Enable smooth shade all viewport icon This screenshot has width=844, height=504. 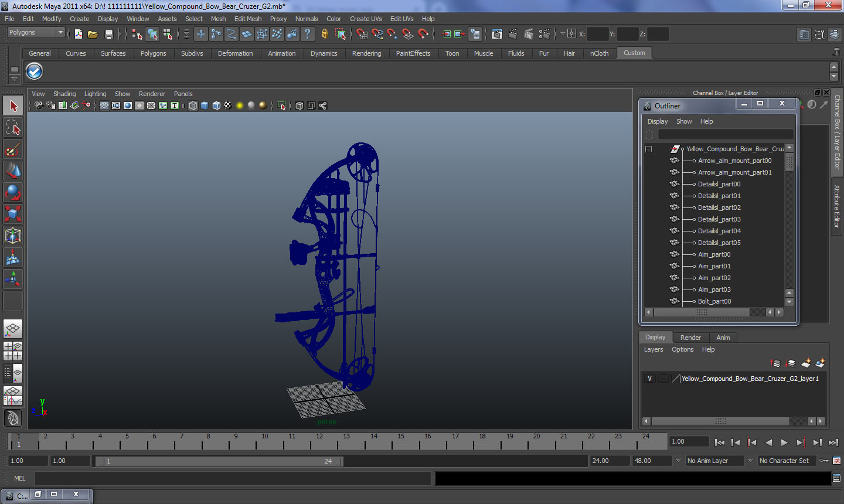tap(205, 105)
